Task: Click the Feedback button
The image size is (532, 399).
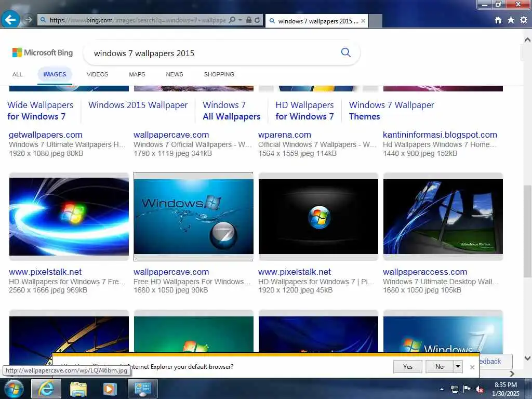Action: [495, 362]
